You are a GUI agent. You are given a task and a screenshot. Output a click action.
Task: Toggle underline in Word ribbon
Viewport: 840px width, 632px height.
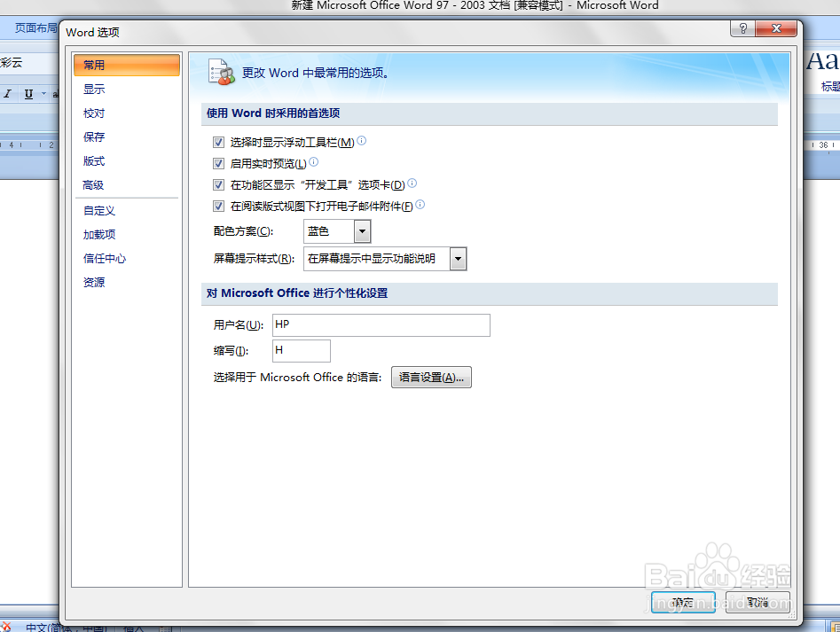29,94
